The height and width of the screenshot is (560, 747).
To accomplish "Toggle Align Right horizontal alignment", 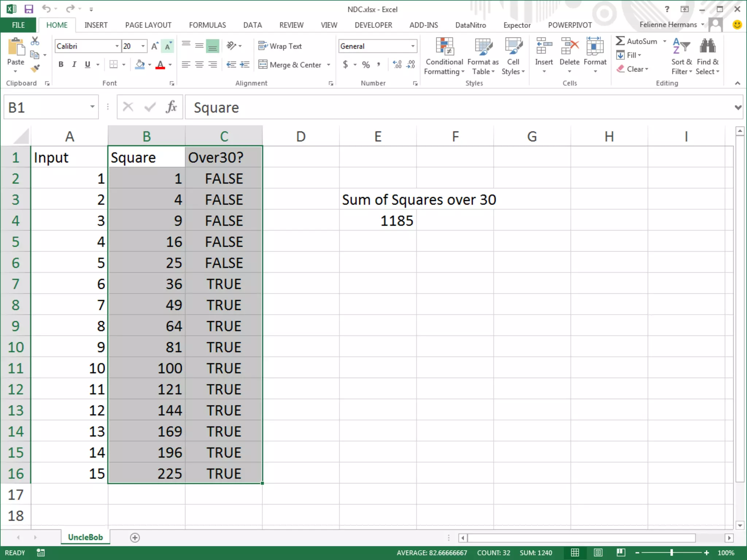I will coord(213,65).
